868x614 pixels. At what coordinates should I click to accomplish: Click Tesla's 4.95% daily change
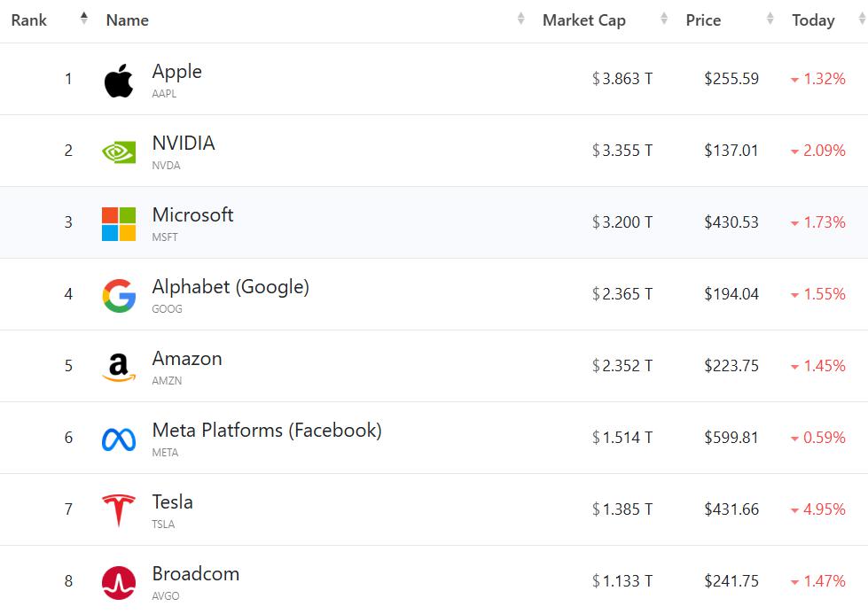click(x=824, y=509)
